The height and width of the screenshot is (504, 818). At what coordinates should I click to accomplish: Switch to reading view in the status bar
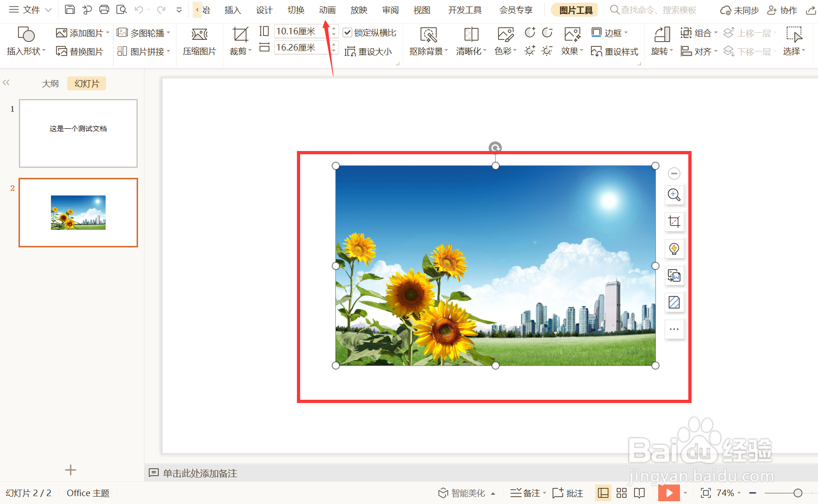[x=639, y=493]
